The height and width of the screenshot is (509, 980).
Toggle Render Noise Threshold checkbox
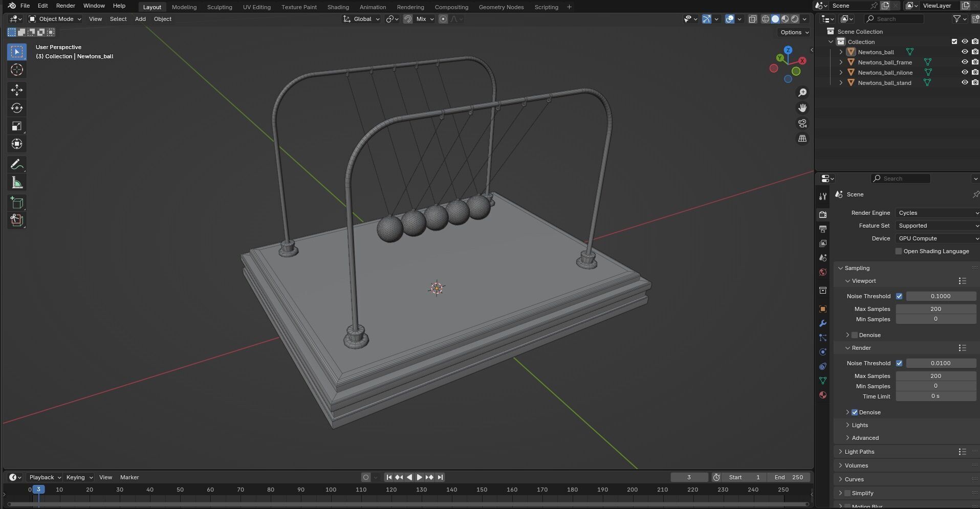point(899,363)
